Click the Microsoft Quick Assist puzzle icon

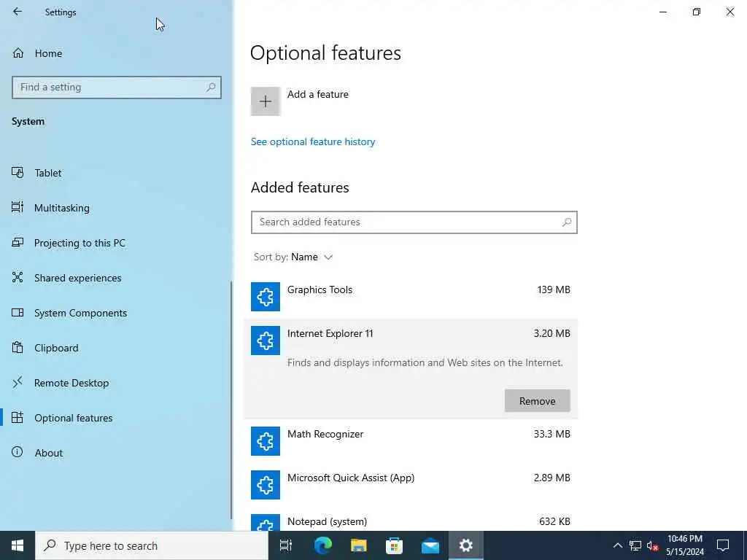point(266,485)
